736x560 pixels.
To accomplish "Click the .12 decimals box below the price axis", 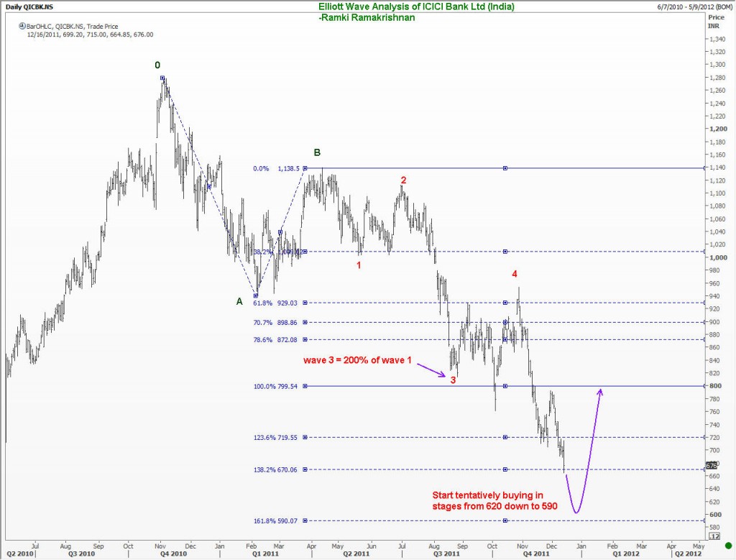I will tap(714, 536).
